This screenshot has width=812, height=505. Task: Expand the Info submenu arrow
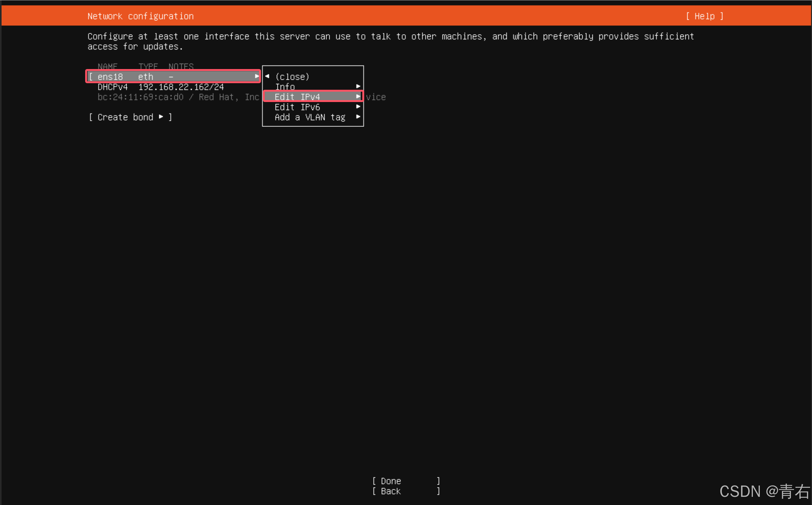[x=358, y=87]
